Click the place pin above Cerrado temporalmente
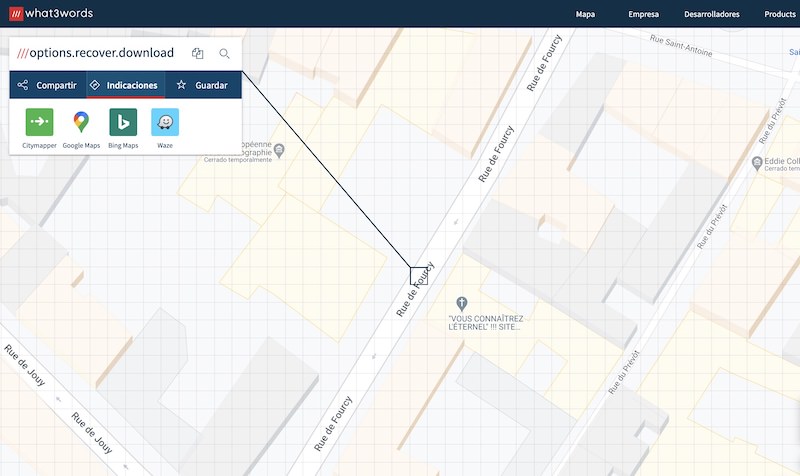The image size is (800, 476). 279,151
